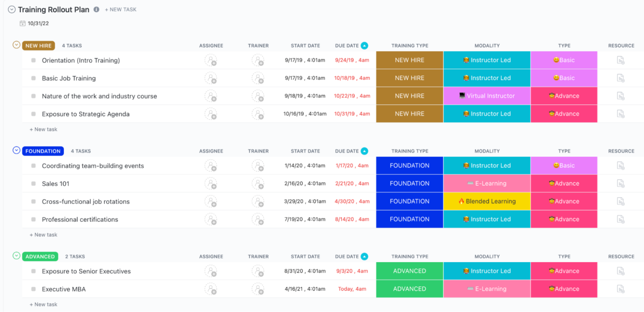Image resolution: width=644 pixels, height=312 pixels.
Task: Add an assignee to Professional certifications
Action: click(x=211, y=219)
